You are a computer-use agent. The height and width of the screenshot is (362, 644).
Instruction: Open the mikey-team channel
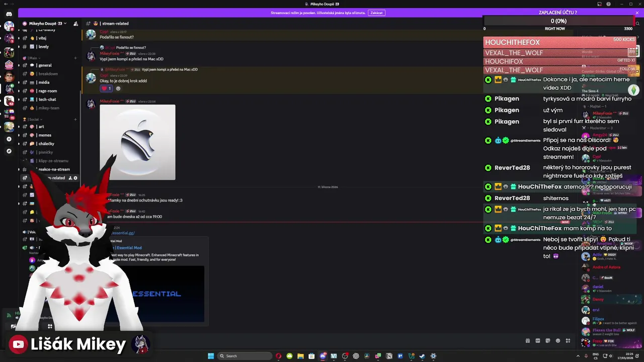[50, 108]
